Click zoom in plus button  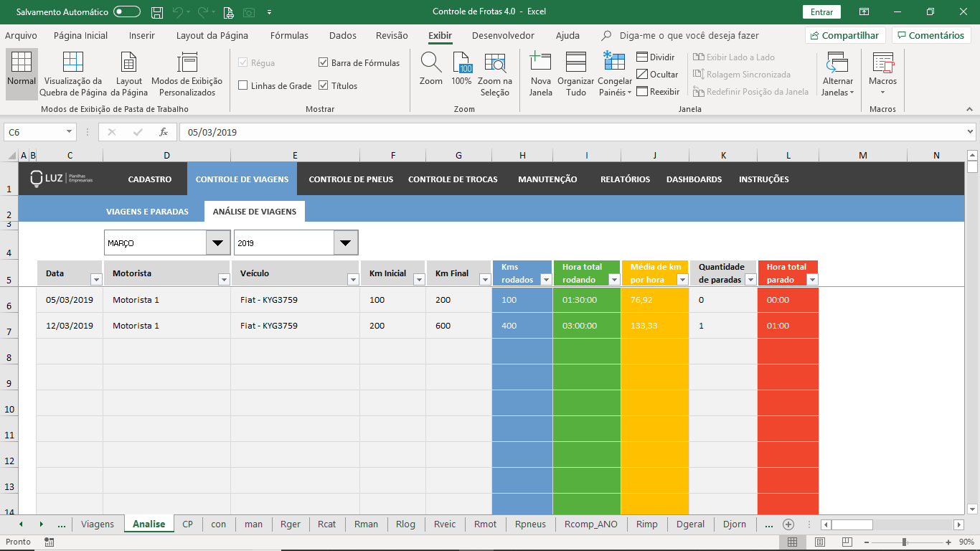949,542
